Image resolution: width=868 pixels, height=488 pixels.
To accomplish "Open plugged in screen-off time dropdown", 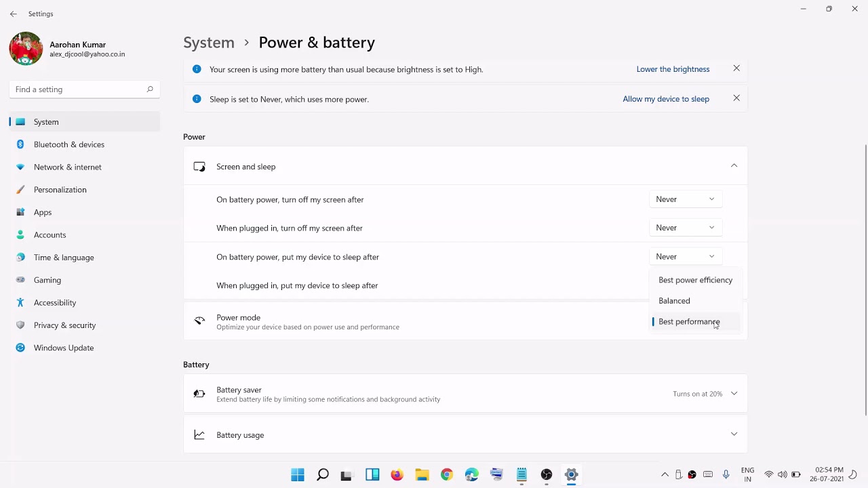I will 685,228.
